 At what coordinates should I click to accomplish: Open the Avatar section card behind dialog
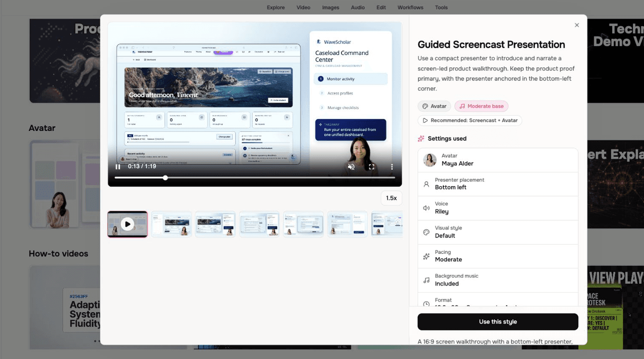(x=65, y=184)
